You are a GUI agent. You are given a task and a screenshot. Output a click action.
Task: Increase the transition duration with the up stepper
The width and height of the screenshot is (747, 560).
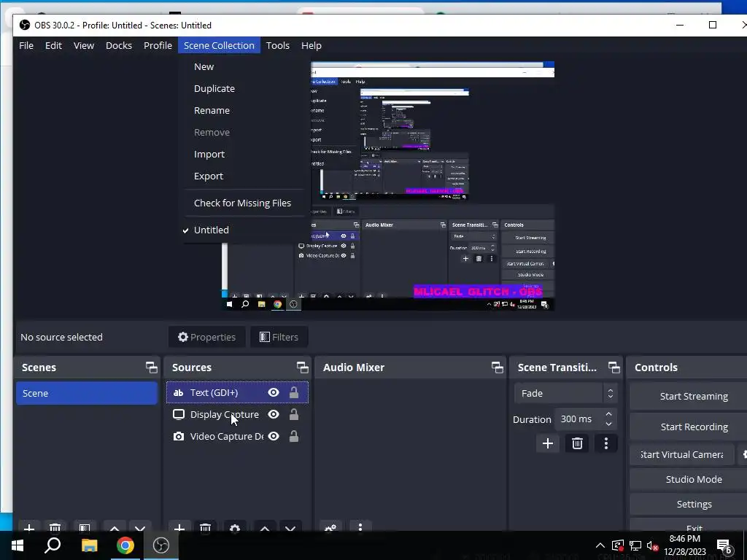pyautogui.click(x=609, y=414)
